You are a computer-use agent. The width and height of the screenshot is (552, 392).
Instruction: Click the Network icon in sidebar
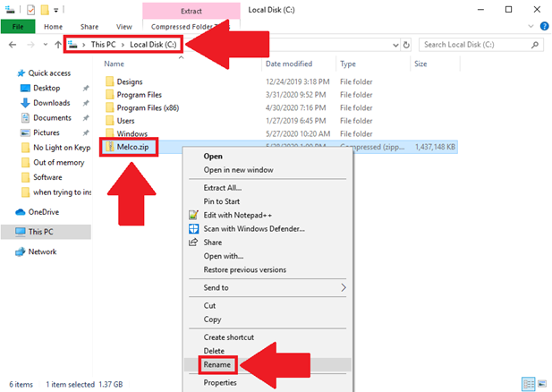[22, 251]
